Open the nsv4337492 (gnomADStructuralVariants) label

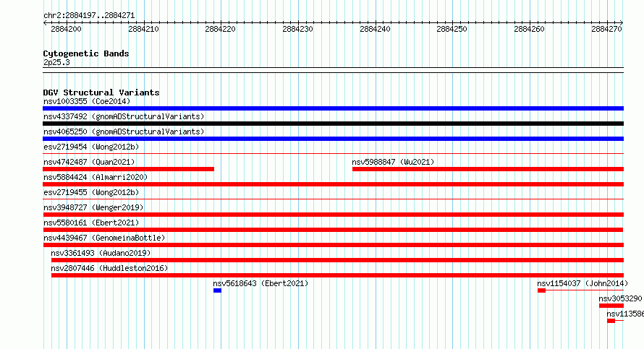[124, 116]
